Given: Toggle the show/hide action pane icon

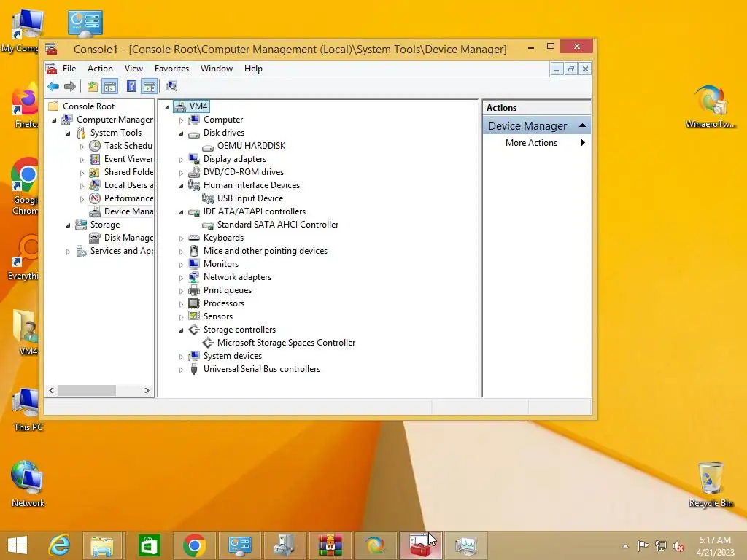Looking at the screenshot, I should pos(149,86).
